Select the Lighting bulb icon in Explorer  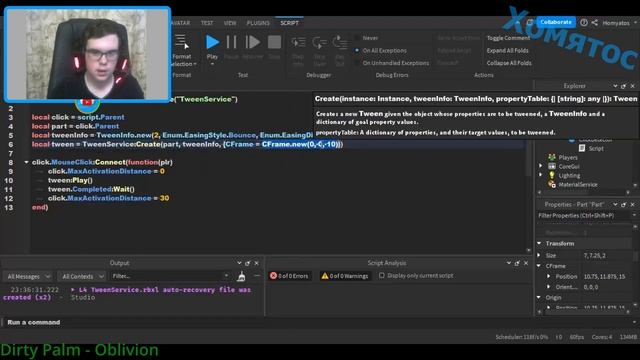[552, 175]
